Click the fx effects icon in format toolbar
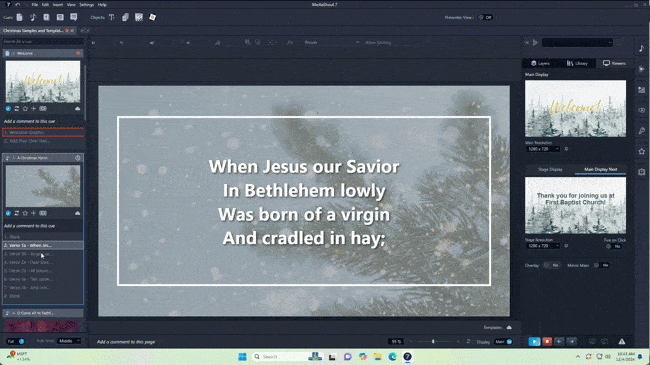 290,42
